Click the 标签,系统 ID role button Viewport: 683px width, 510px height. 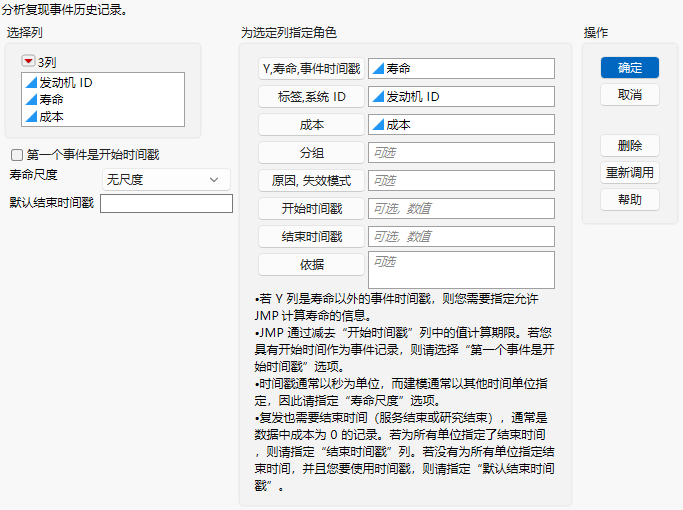[x=311, y=97]
